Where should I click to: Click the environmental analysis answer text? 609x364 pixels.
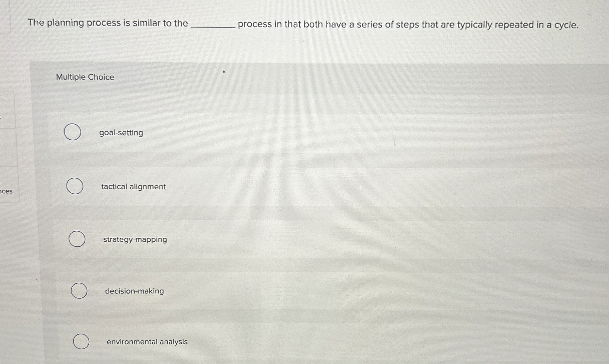[x=147, y=342]
